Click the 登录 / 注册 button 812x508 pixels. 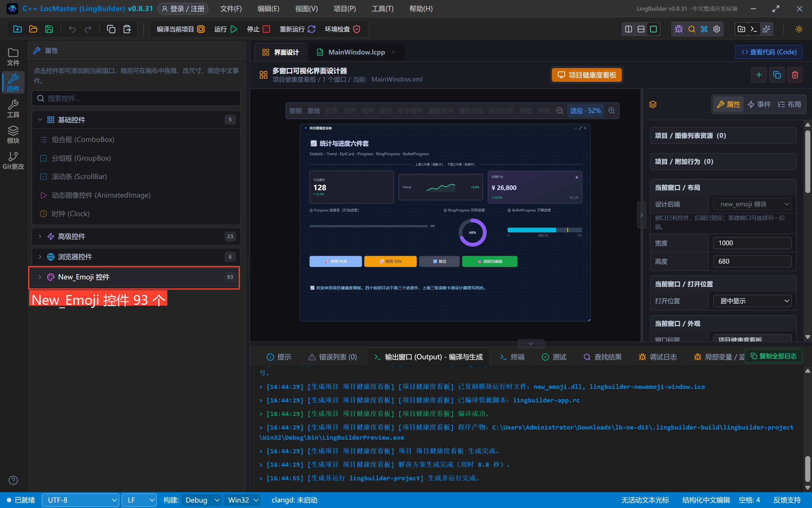[x=183, y=9]
